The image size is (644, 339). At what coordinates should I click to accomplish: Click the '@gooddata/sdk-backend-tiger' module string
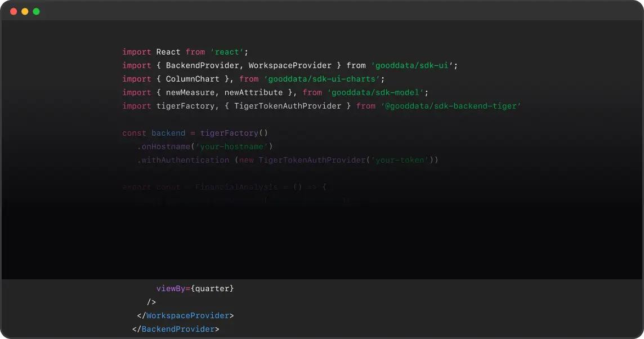pos(450,106)
